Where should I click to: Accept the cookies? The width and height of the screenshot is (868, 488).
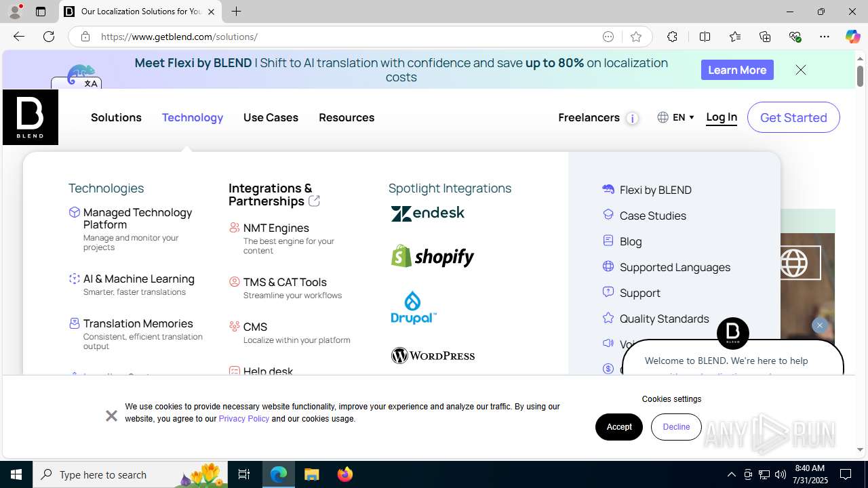[619, 427]
